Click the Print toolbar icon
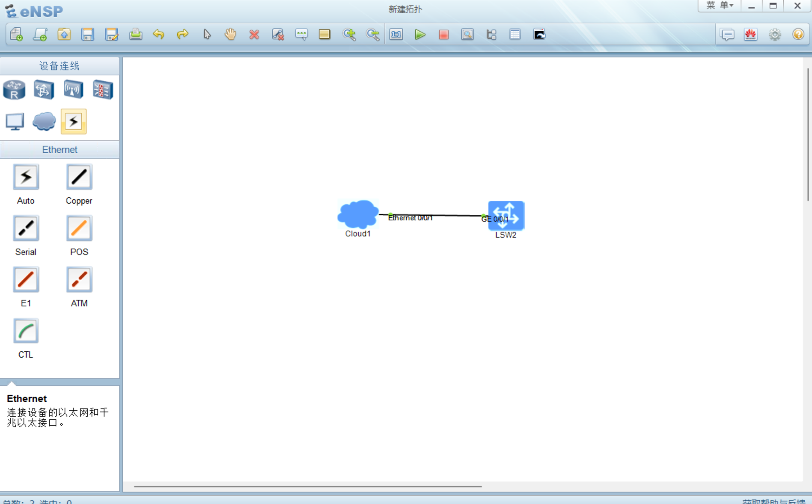812x504 pixels. click(136, 34)
